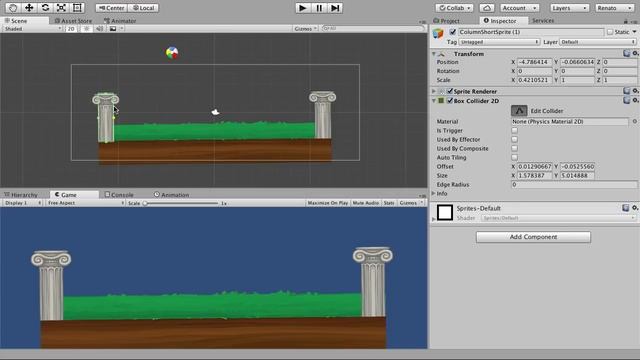Expand the Info section
Image resolution: width=640 pixels, height=360 pixels.
click(434, 193)
